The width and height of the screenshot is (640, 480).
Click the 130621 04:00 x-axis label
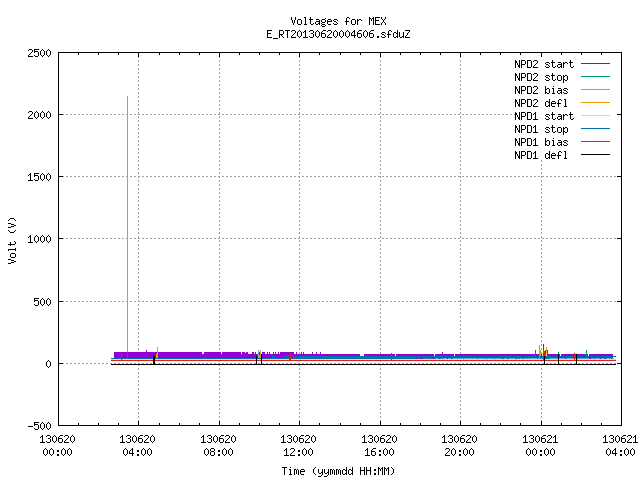pos(620,446)
